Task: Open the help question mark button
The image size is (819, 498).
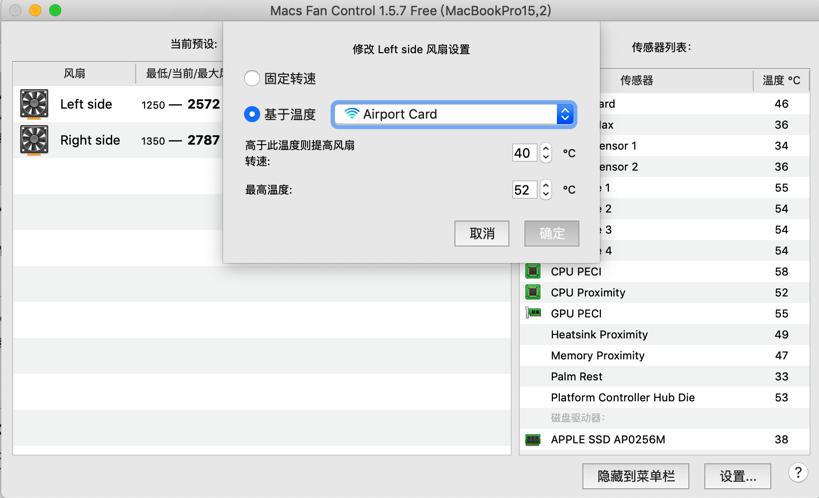Action: click(798, 472)
